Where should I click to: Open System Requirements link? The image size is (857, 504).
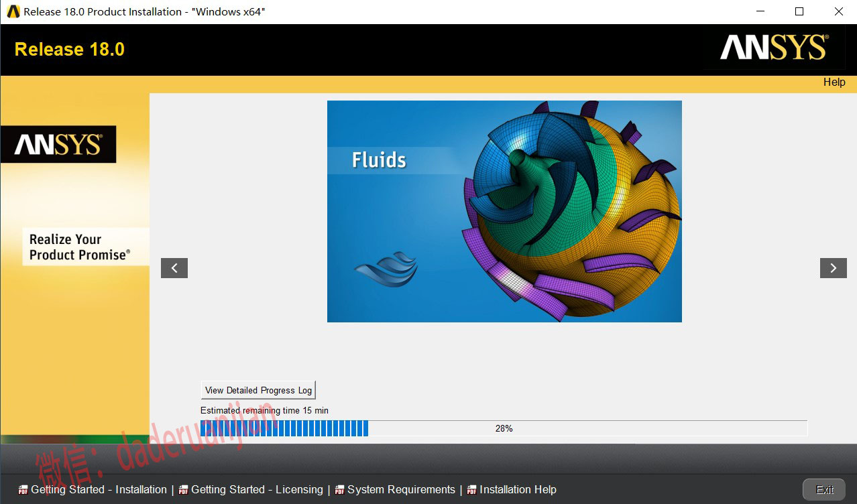[401, 490]
